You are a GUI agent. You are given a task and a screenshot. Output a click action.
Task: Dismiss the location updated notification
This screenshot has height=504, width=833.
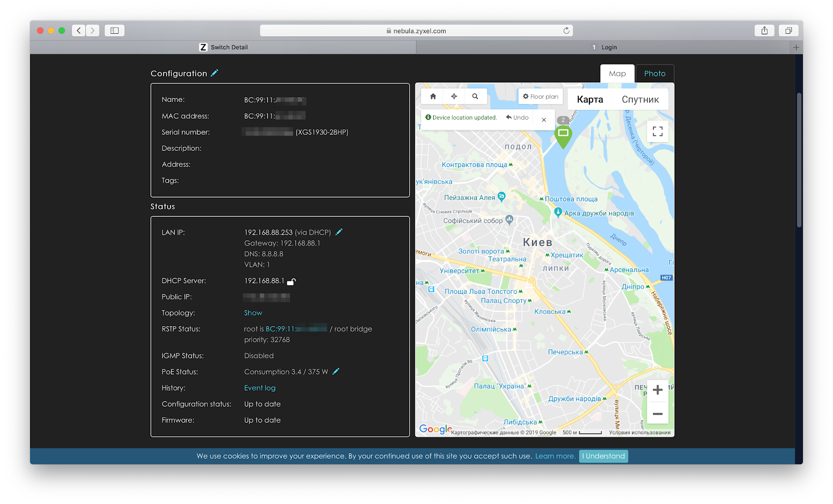point(544,120)
